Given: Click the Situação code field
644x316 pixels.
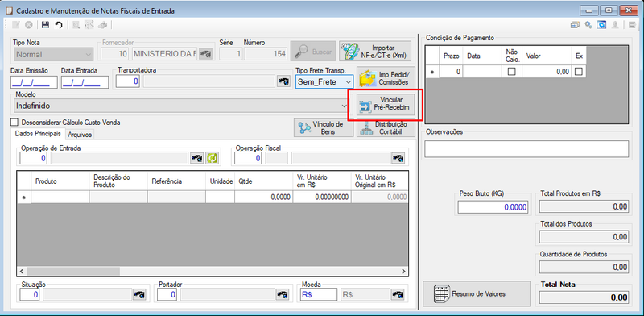Looking at the screenshot, I should click(x=30, y=294).
